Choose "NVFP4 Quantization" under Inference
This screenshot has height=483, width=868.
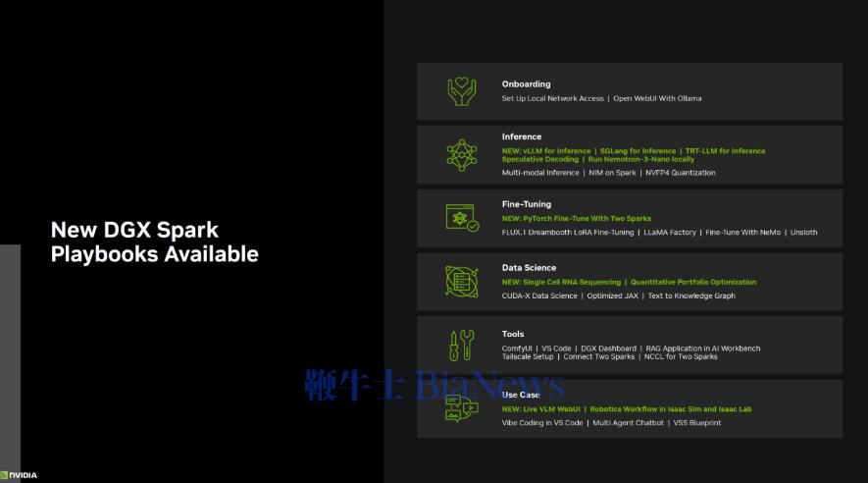click(x=681, y=173)
